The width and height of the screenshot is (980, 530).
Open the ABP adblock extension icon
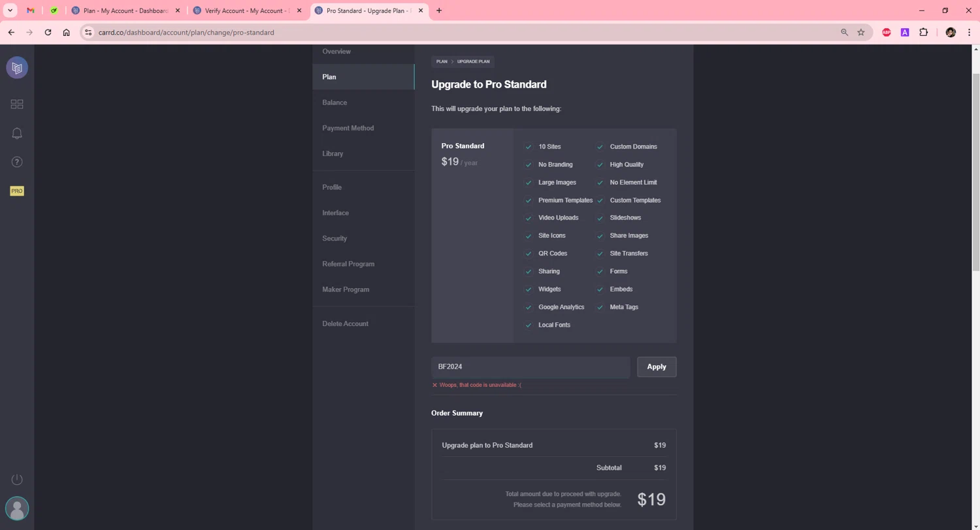coord(887,32)
